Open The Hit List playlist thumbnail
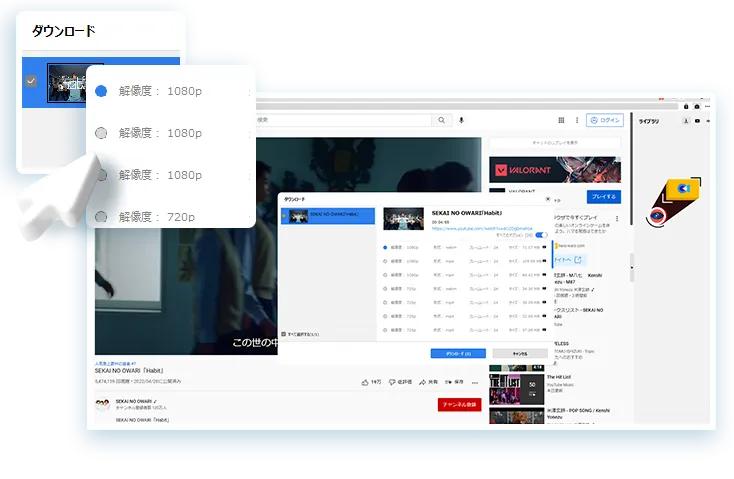 pyautogui.click(x=516, y=389)
